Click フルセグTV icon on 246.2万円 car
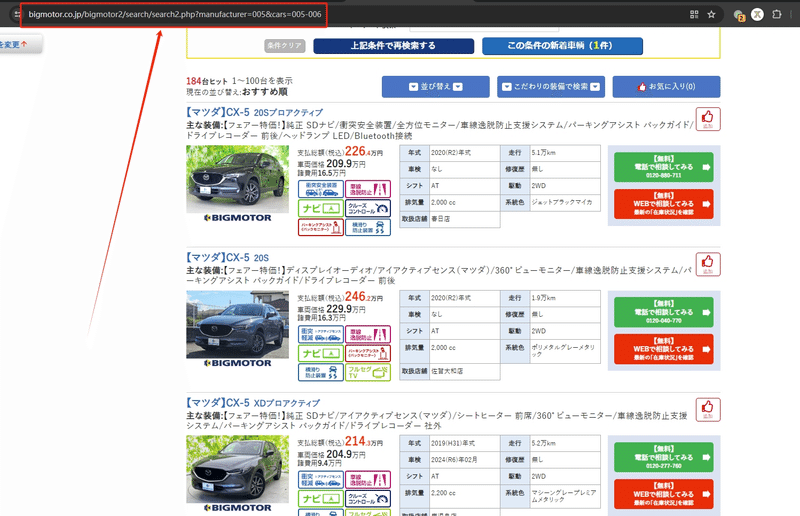This screenshot has width=800, height=516. 368,372
